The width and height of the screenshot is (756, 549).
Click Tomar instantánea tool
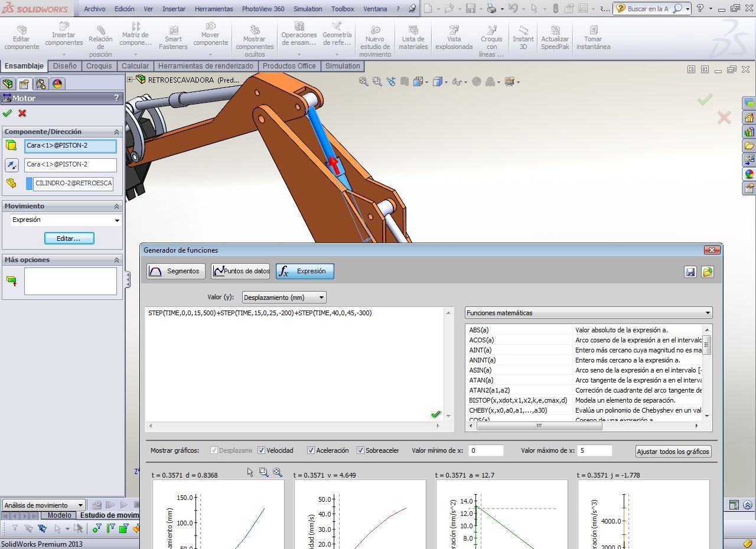(x=593, y=38)
